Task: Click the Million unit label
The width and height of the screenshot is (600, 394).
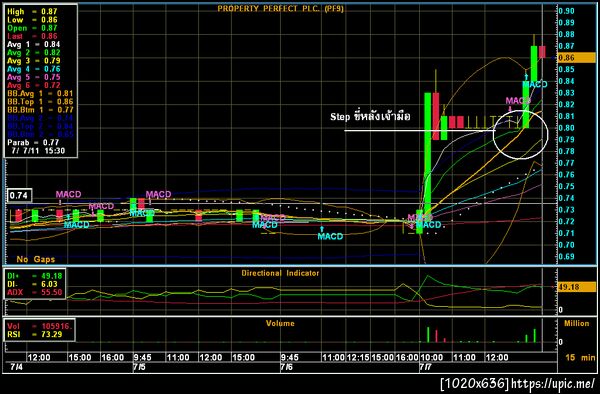Action: coord(577,323)
